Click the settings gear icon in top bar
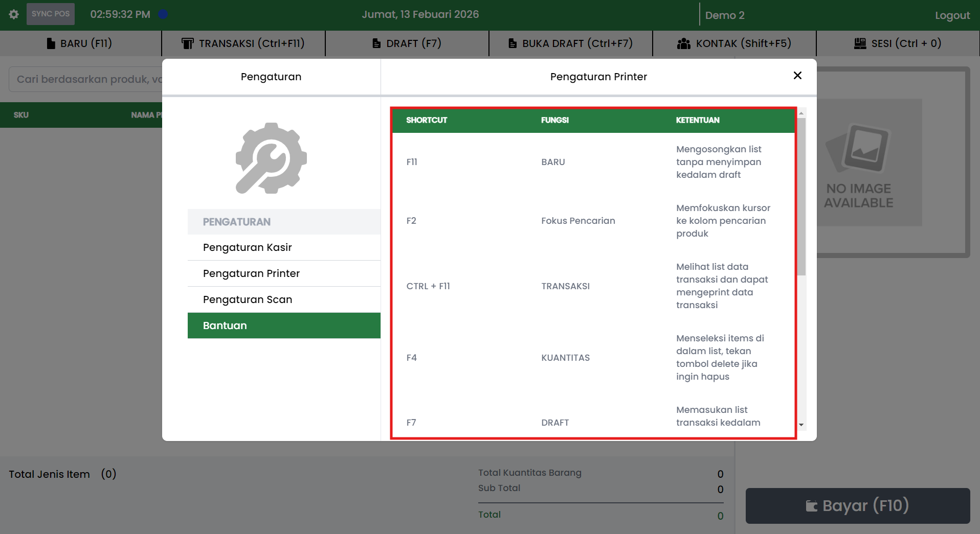The width and height of the screenshot is (980, 534). tap(14, 14)
